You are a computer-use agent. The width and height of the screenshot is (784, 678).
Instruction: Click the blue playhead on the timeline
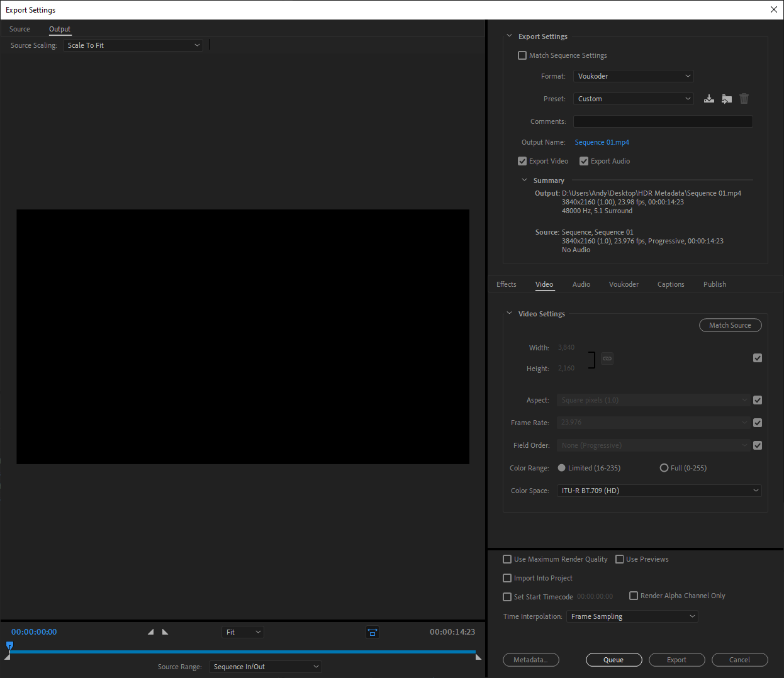[x=9, y=645]
